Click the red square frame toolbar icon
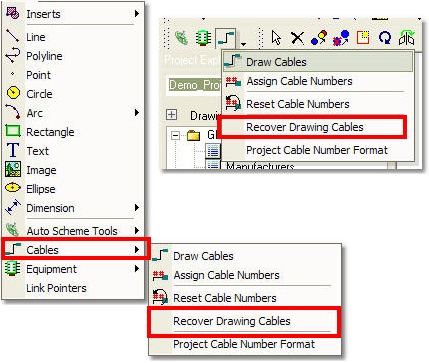 click(x=363, y=37)
